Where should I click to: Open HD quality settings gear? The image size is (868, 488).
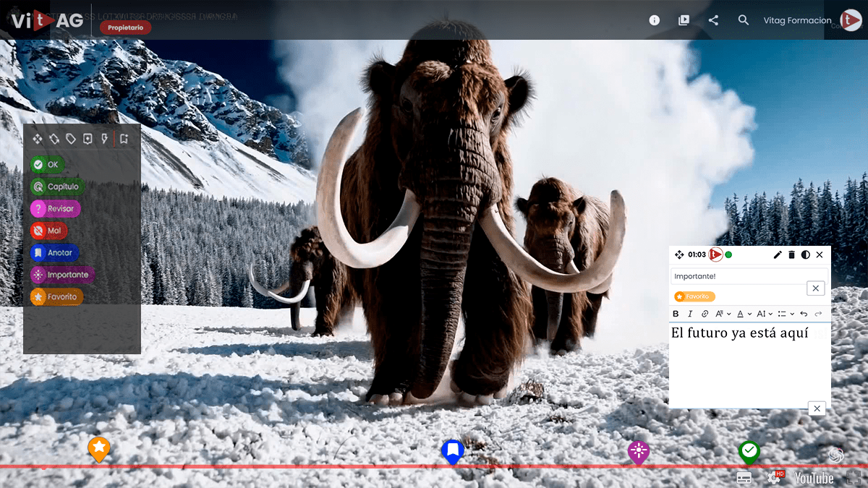pos(775,477)
